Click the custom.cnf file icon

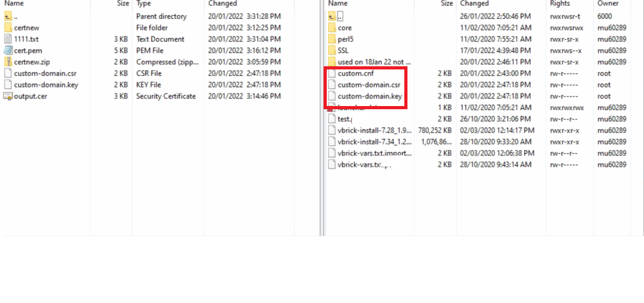332,73
